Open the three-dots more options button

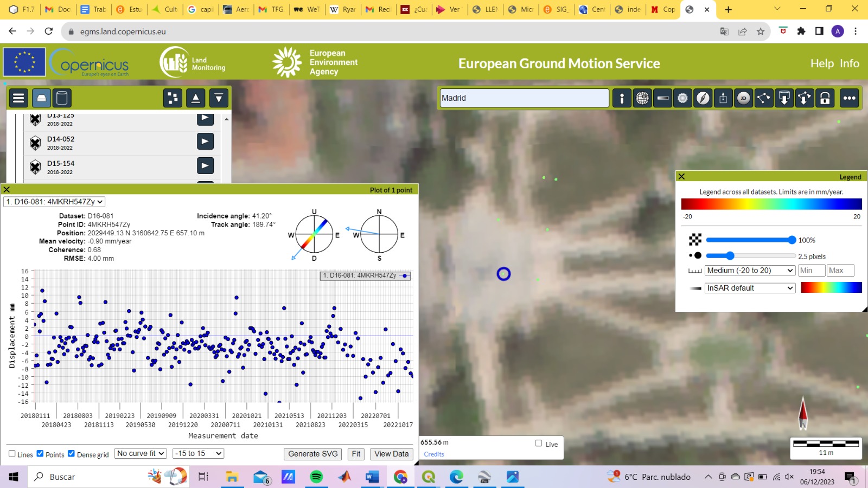(850, 98)
